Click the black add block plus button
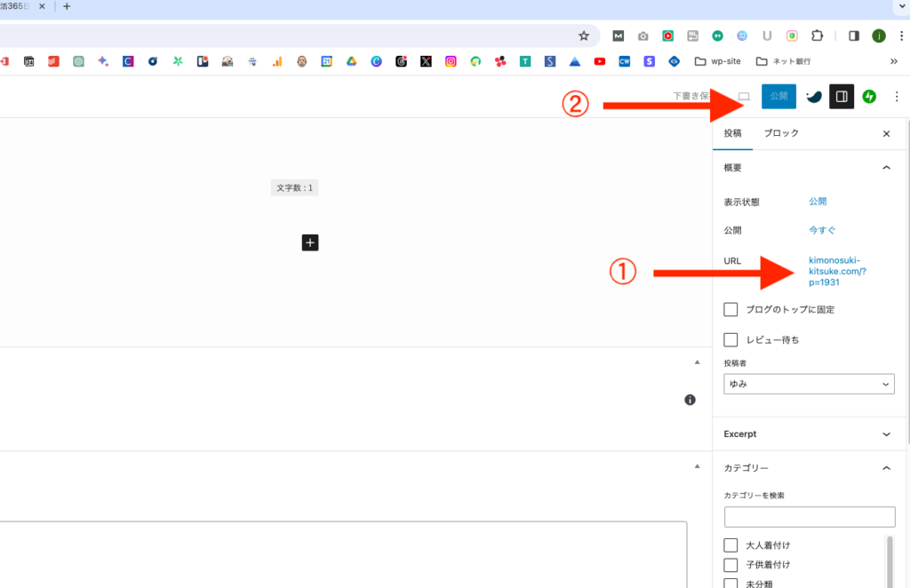This screenshot has height=588, width=910. tap(309, 242)
